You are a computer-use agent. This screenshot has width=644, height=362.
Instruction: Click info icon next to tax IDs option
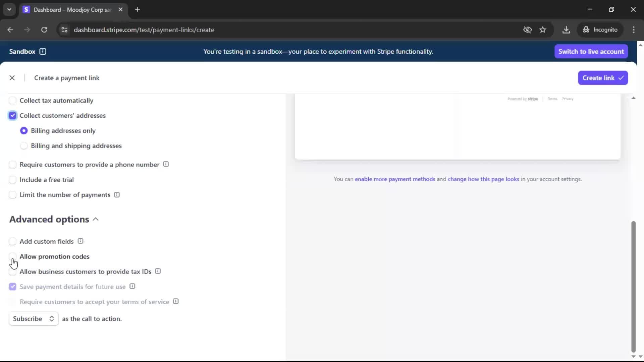point(158,271)
